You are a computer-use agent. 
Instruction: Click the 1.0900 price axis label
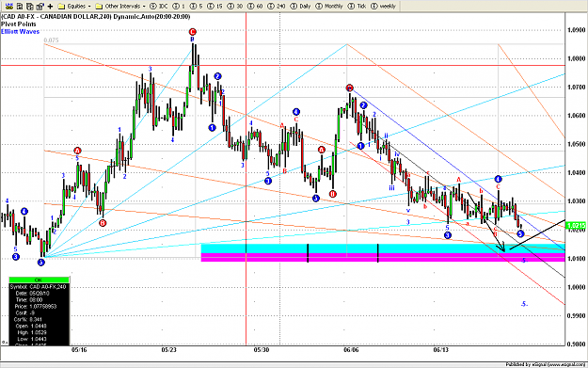577,29
